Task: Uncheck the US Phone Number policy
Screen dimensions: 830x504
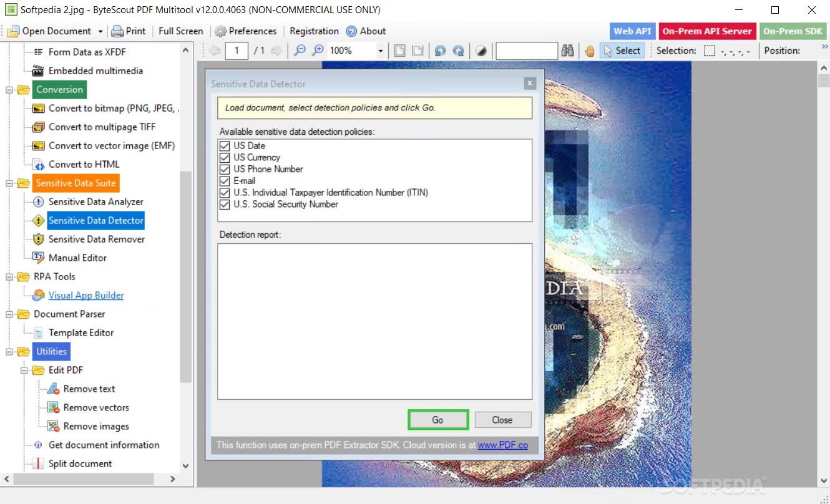Action: tap(225, 169)
